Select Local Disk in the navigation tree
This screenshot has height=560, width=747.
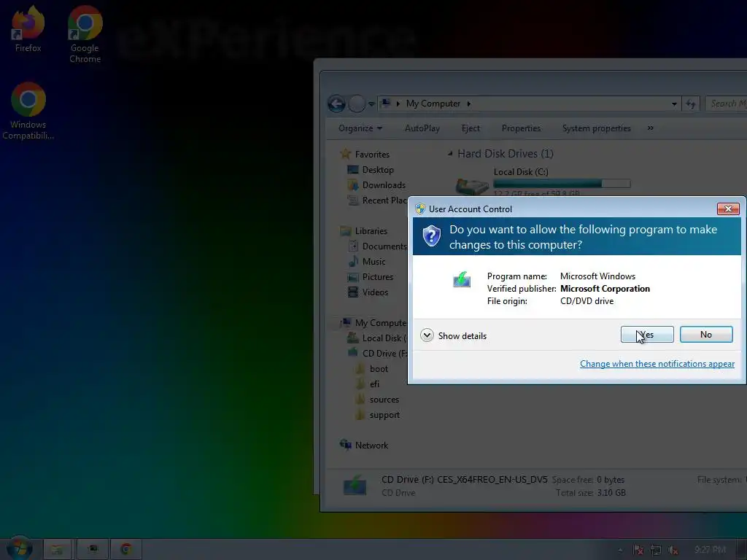377,338
